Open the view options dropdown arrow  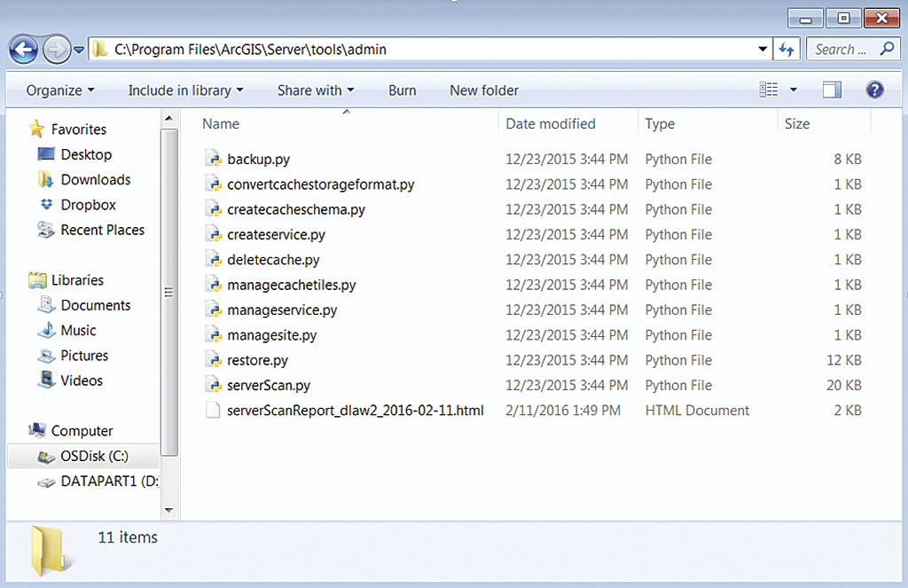pos(794,90)
